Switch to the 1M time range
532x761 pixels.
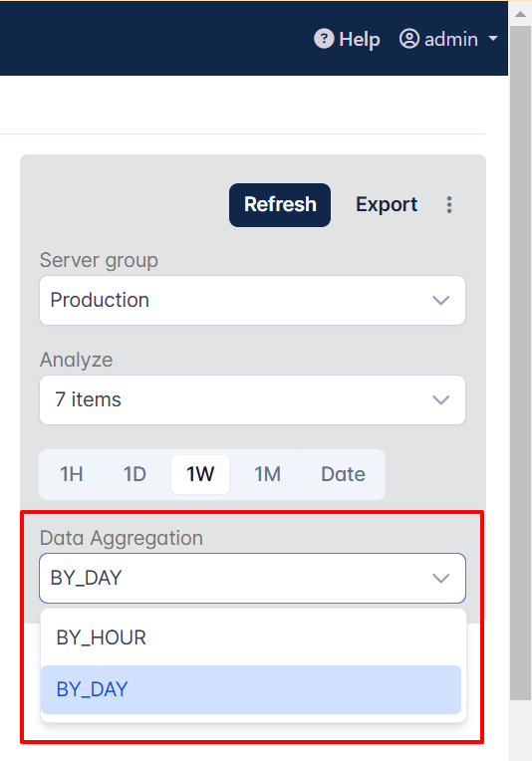[x=267, y=474]
